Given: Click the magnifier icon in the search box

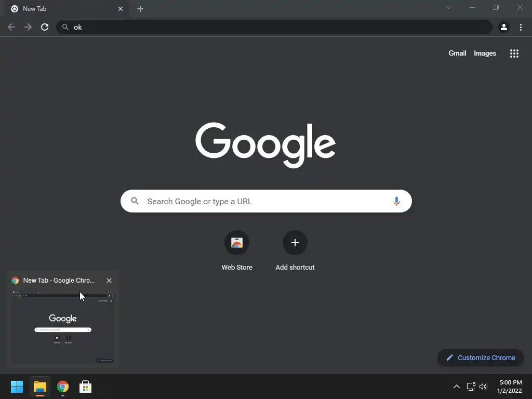Looking at the screenshot, I should point(135,201).
